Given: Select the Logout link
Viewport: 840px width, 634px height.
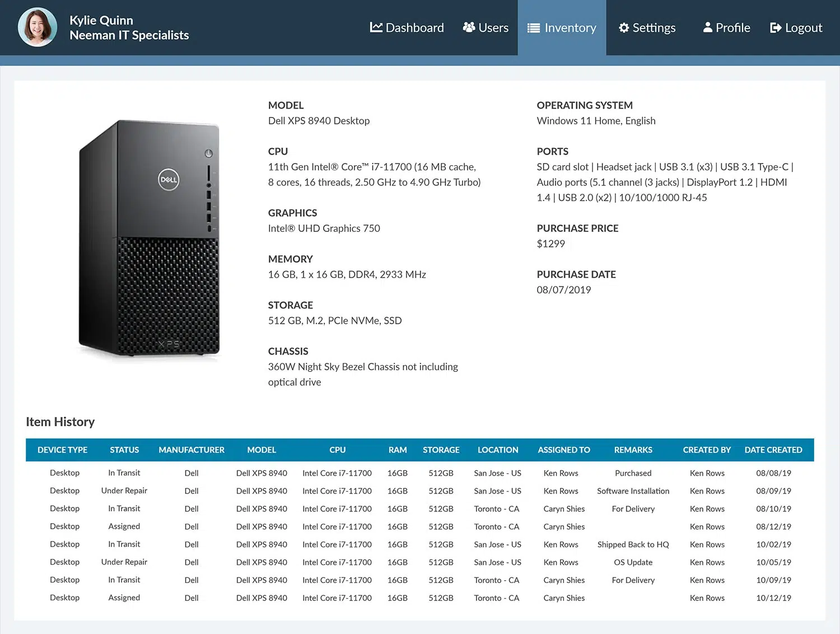Looking at the screenshot, I should click(x=803, y=27).
